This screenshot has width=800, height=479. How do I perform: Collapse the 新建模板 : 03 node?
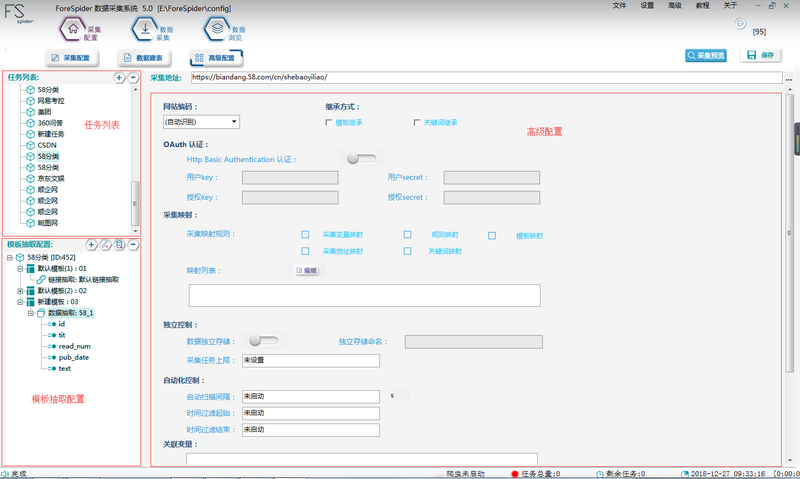coord(20,302)
